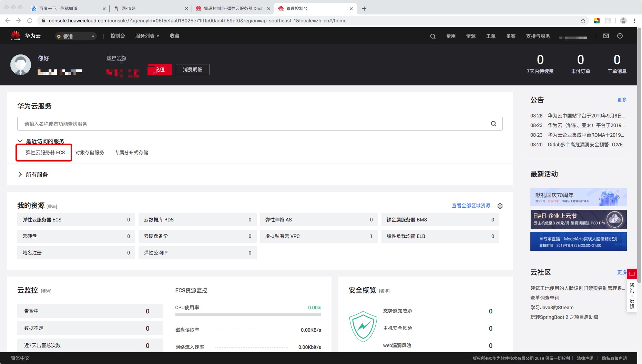Close the 百度一下 tab
The height and width of the screenshot is (364, 642).
[104, 9]
